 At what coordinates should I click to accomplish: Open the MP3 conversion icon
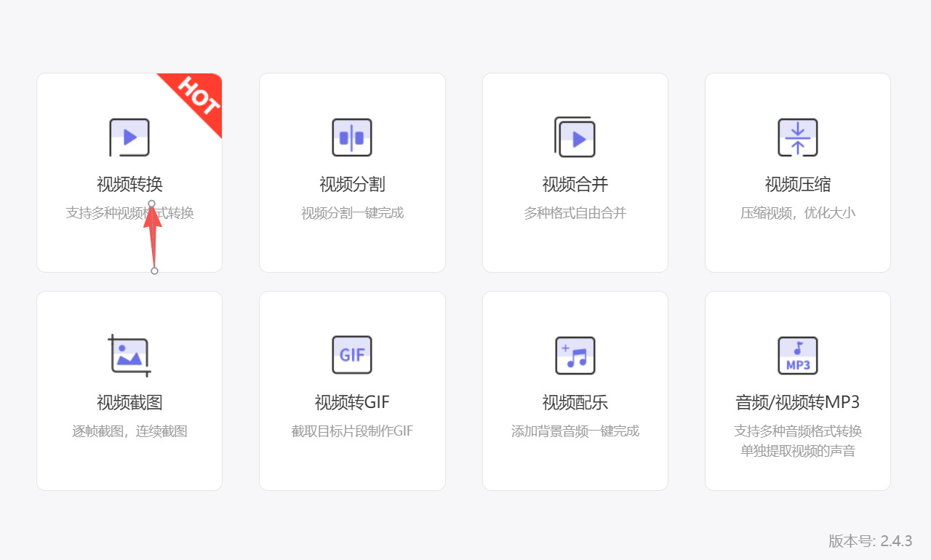tap(798, 356)
